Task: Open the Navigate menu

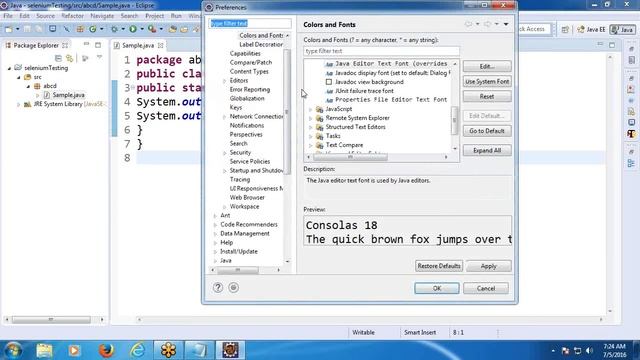Action: click(x=102, y=16)
